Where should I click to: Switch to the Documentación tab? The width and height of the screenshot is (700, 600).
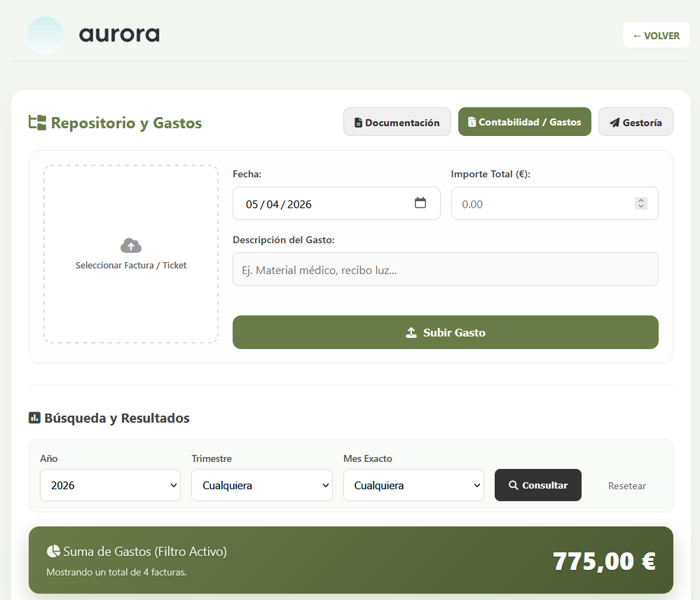point(397,122)
